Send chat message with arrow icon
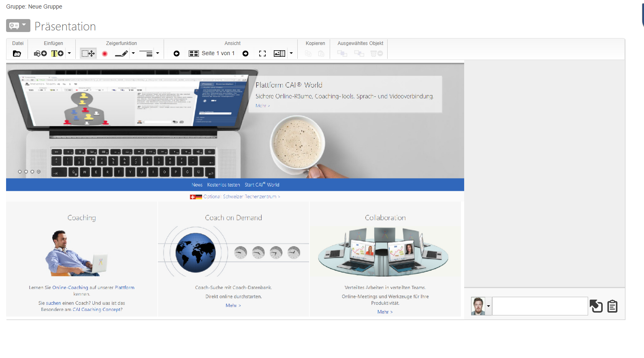Image resolution: width=644 pixels, height=358 pixels. 596,306
